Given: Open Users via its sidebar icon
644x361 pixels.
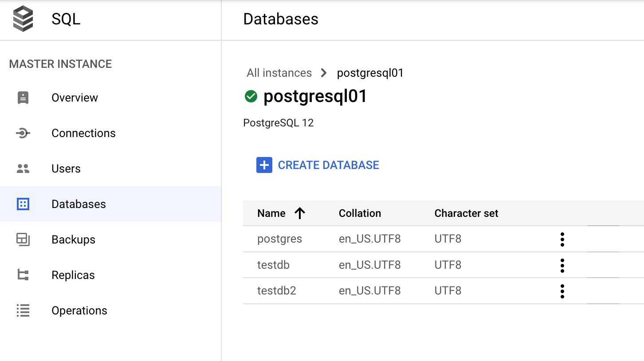Looking at the screenshot, I should pyautogui.click(x=23, y=169).
